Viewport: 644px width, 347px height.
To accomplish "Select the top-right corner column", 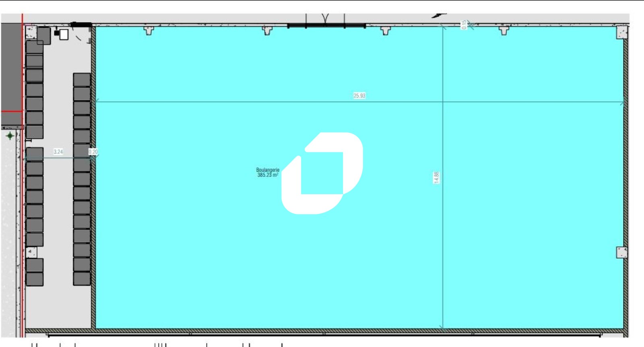I will (x=622, y=33).
